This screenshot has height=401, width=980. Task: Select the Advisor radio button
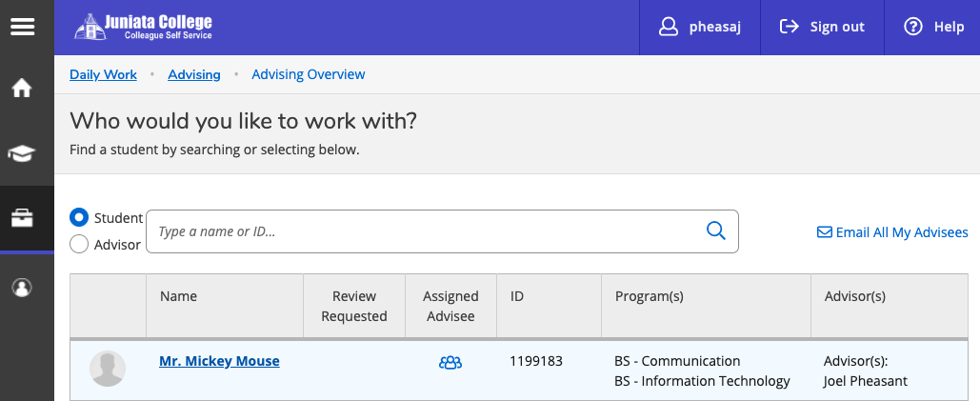tap(79, 244)
